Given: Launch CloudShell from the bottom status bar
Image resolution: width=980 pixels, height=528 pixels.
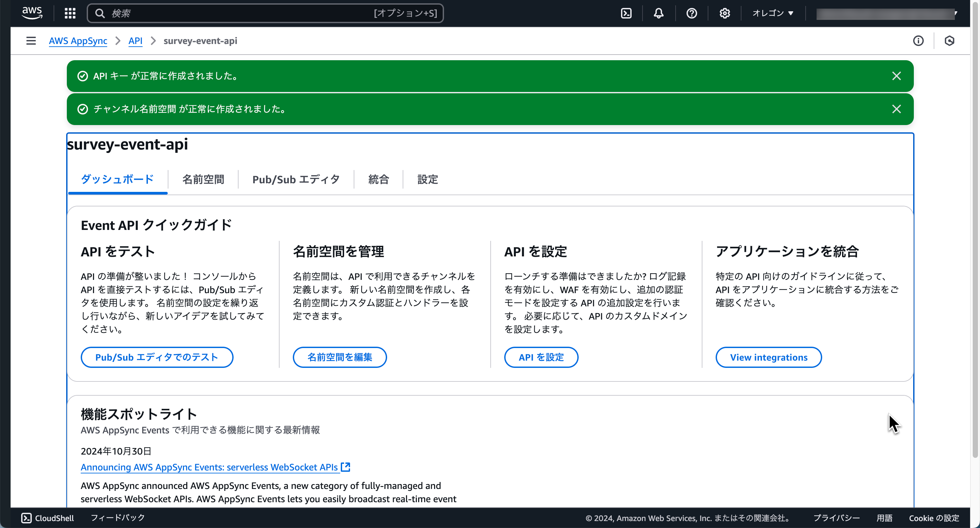Looking at the screenshot, I should (x=47, y=518).
